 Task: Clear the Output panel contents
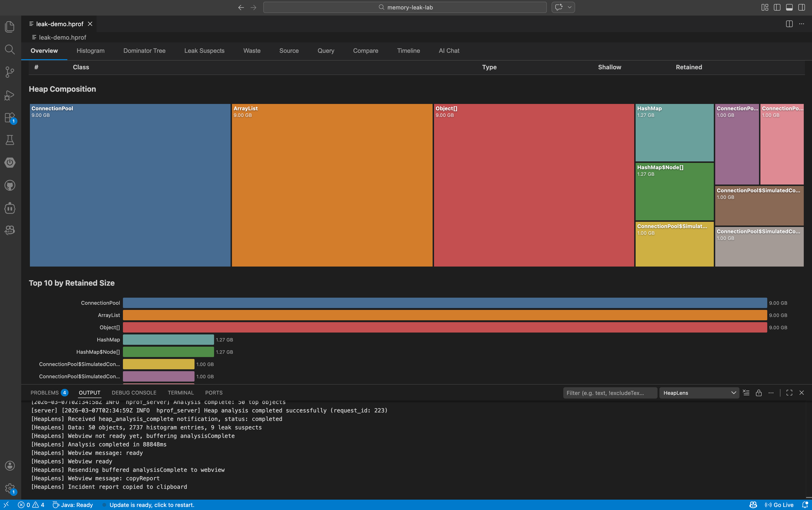(747, 393)
